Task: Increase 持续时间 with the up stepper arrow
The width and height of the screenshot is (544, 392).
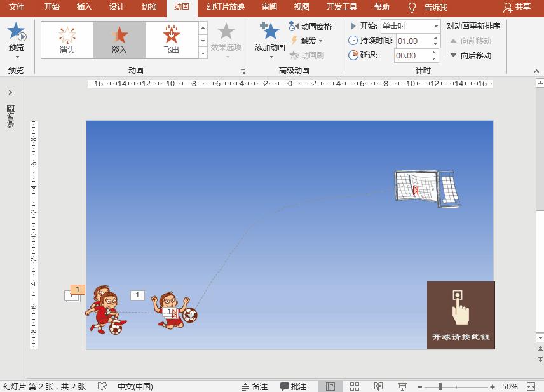Action: click(435, 37)
